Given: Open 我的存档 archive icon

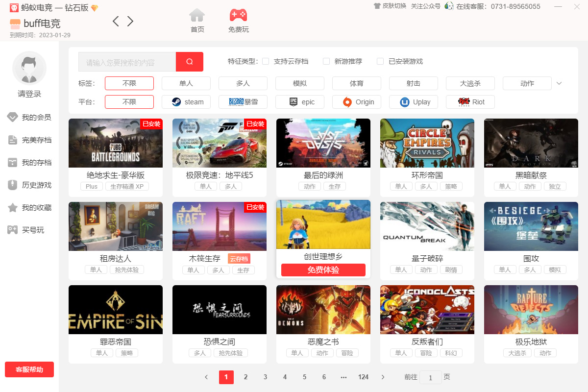Looking at the screenshot, I should click(12, 163).
